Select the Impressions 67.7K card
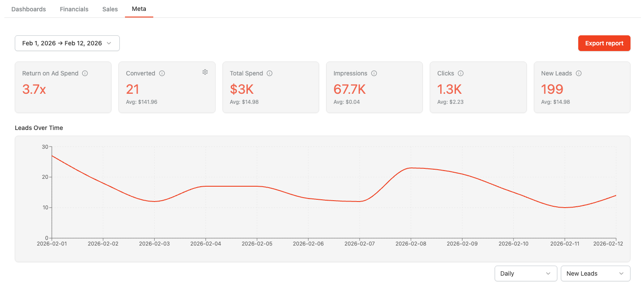Image resolution: width=644 pixels, height=287 pixels. pyautogui.click(x=374, y=87)
